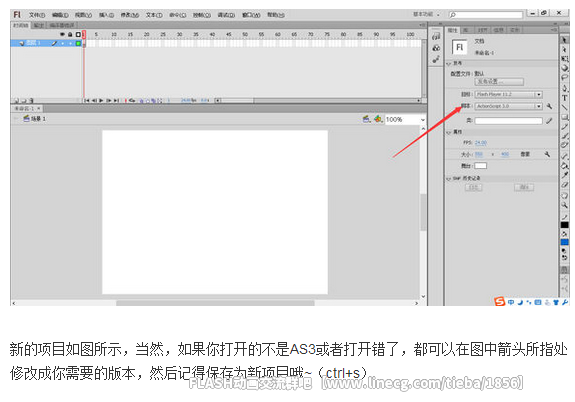
Task: Select the Rectangle tool
Action: click(564, 117)
